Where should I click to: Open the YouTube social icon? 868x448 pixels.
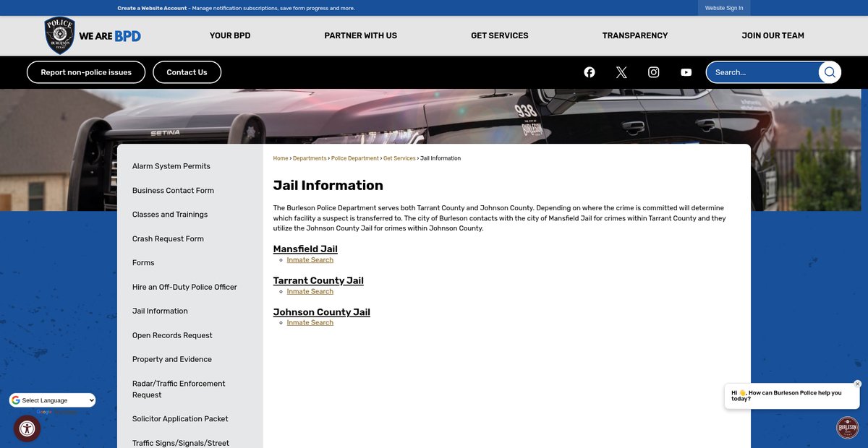click(x=686, y=72)
